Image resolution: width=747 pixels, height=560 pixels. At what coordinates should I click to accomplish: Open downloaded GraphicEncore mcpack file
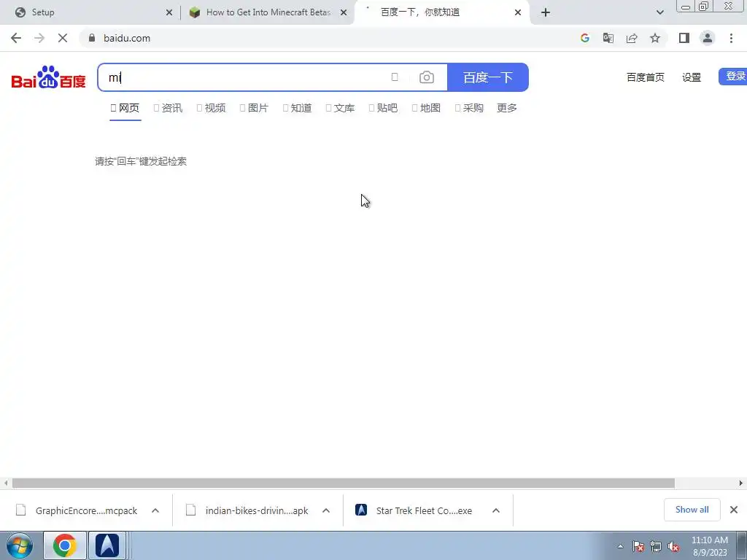pos(76,510)
